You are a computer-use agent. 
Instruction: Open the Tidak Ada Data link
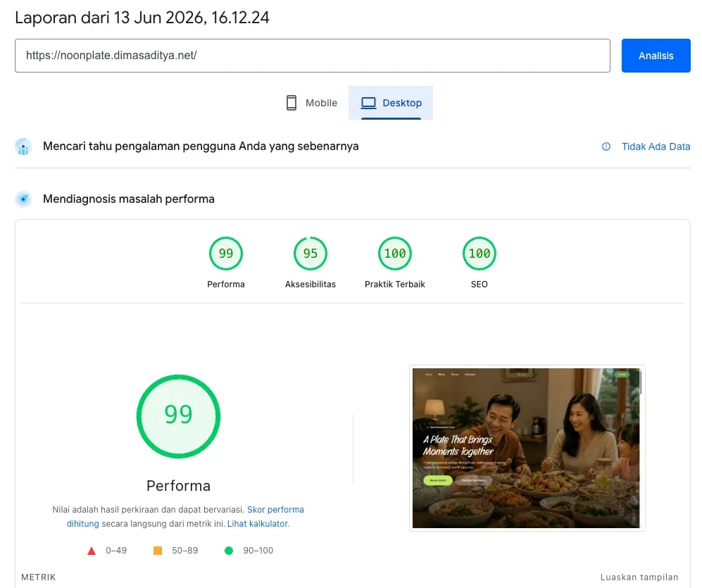coord(656,146)
